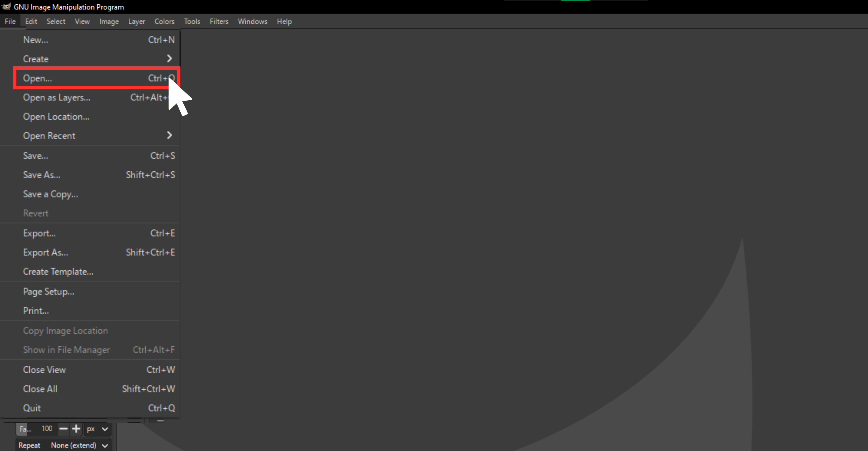This screenshot has width=868, height=451.
Task: Choose Save As... entry
Action: pyautogui.click(x=90, y=175)
